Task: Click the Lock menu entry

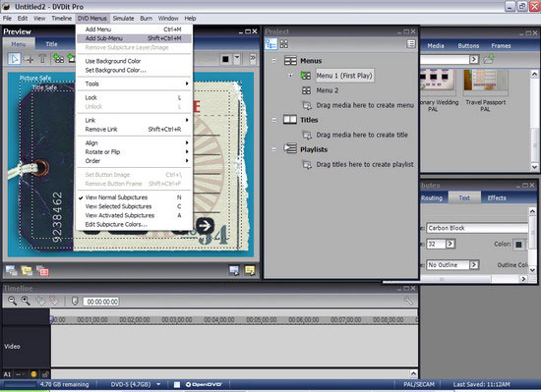Action: (x=134, y=97)
